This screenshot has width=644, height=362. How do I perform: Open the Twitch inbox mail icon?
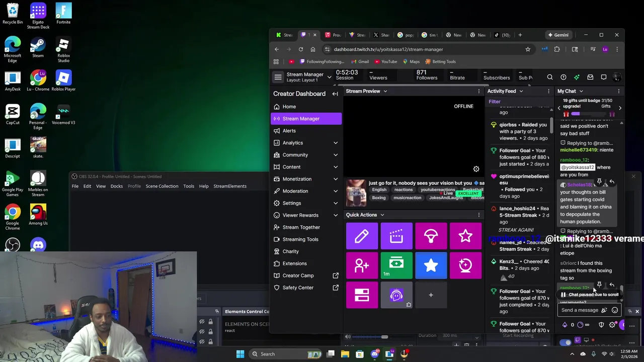coord(590,77)
